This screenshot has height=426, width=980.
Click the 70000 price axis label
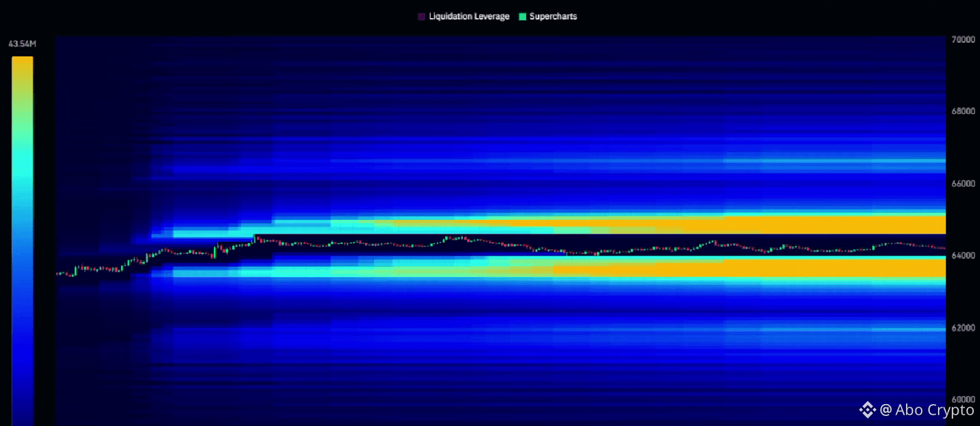(962, 39)
